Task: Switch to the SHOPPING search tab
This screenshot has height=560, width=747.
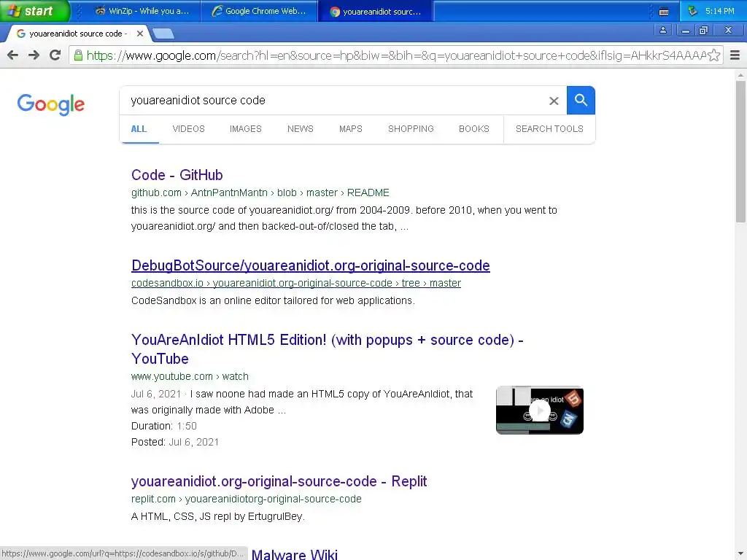Action: [411, 129]
